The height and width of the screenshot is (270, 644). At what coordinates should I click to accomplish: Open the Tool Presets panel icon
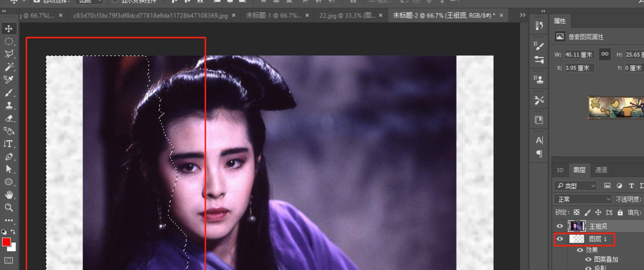click(539, 100)
